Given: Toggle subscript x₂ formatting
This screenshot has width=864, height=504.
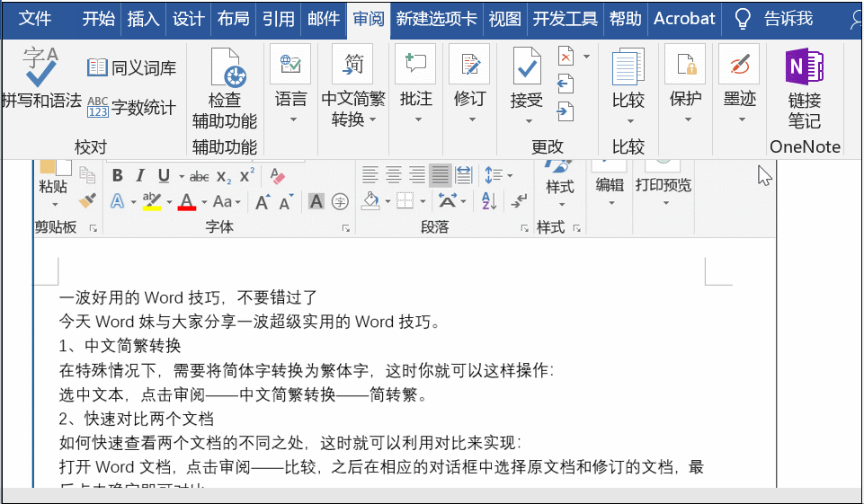Looking at the screenshot, I should (x=224, y=176).
